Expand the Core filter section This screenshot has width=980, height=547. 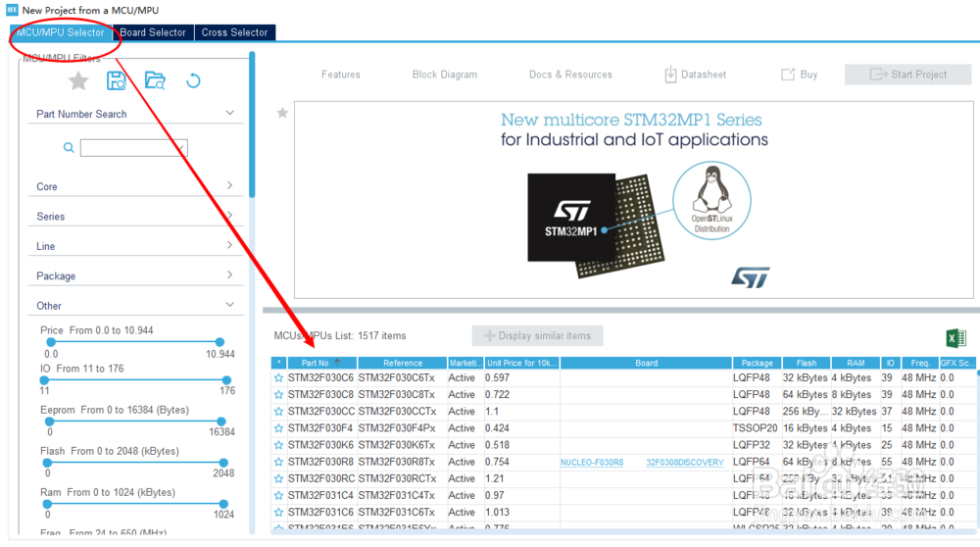pos(230,185)
